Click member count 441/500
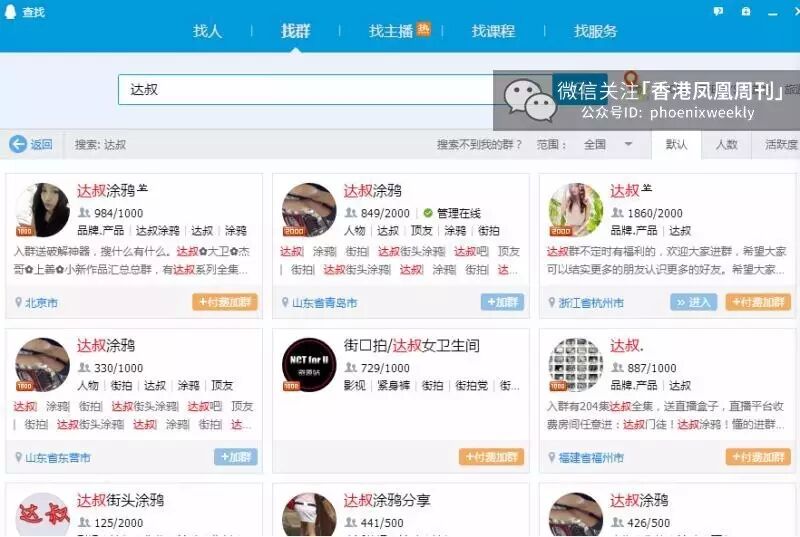The height and width of the screenshot is (537, 800). pos(382,523)
